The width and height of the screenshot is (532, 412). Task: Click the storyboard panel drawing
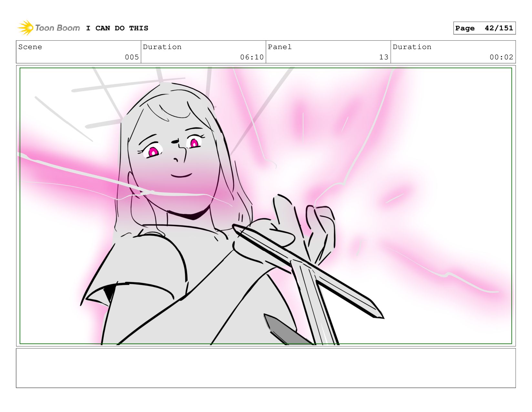266,206
